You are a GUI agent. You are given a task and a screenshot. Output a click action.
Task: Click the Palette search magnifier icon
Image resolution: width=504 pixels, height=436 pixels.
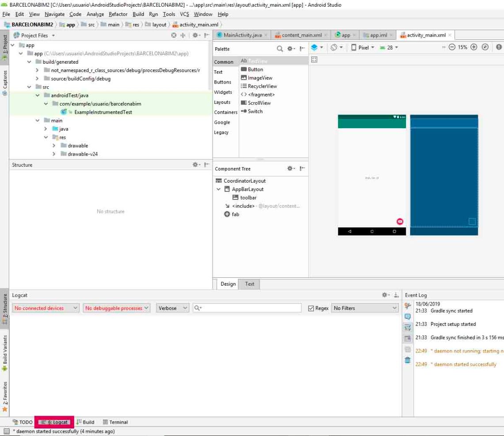coord(280,49)
